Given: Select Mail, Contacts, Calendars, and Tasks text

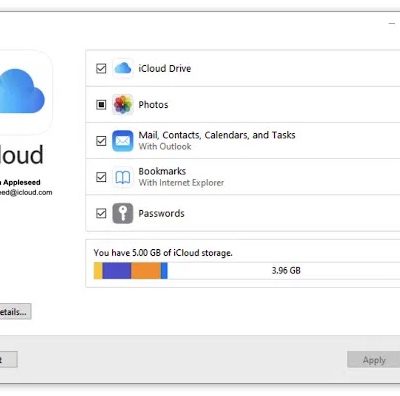Looking at the screenshot, I should point(217,135).
